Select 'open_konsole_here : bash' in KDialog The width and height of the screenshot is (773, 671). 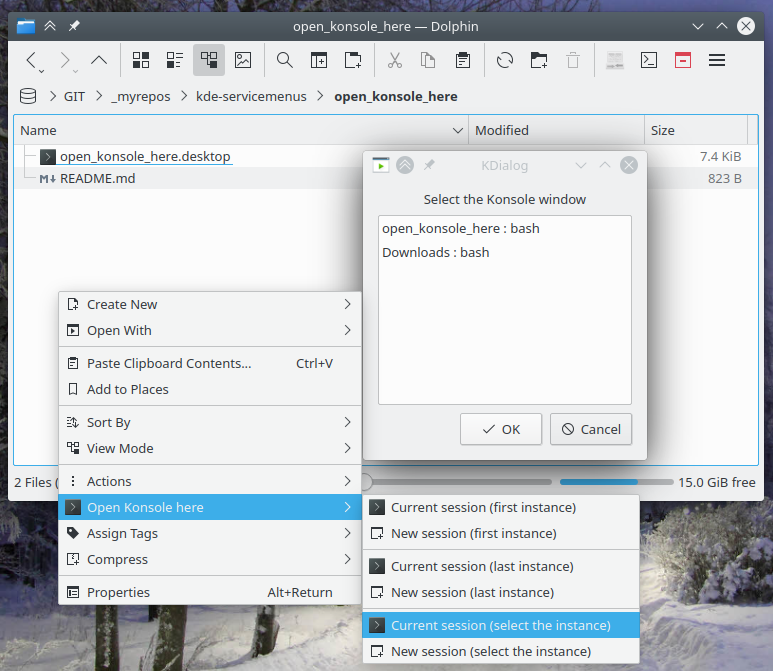(x=504, y=229)
